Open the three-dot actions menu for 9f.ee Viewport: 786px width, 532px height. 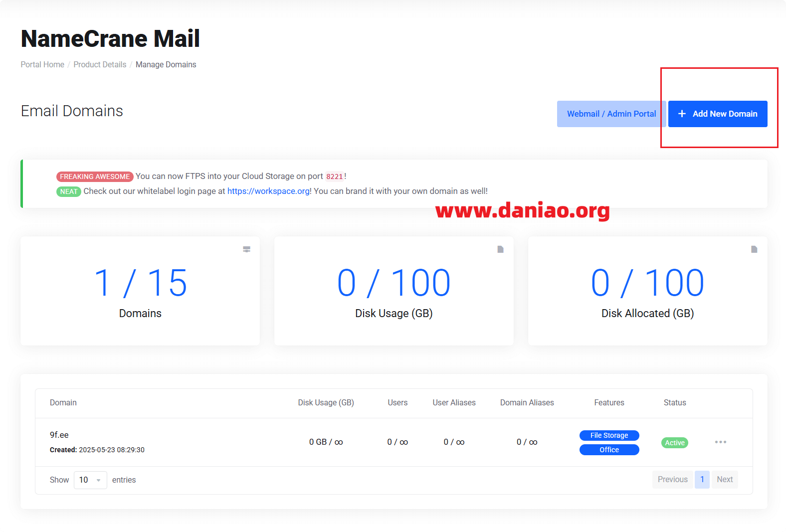coord(720,442)
